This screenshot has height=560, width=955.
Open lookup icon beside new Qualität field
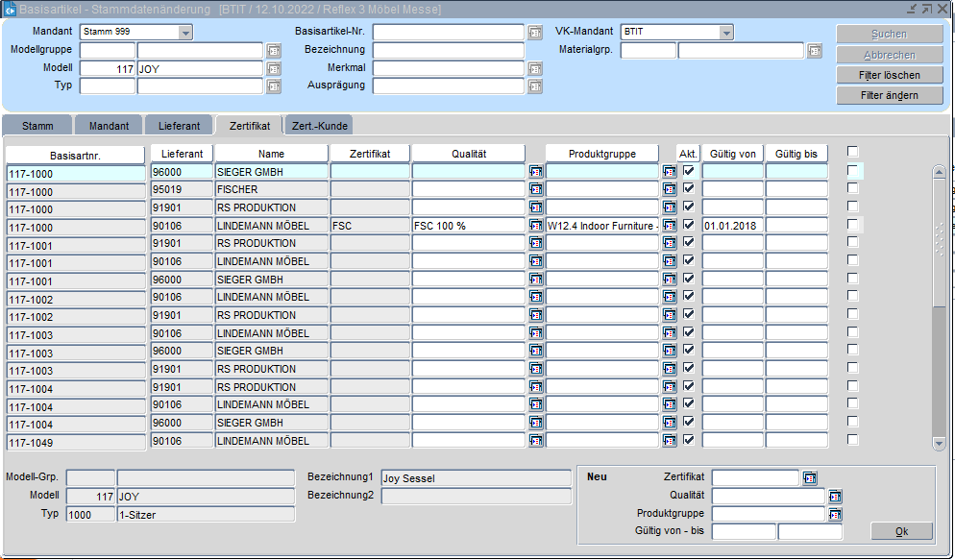[835, 496]
